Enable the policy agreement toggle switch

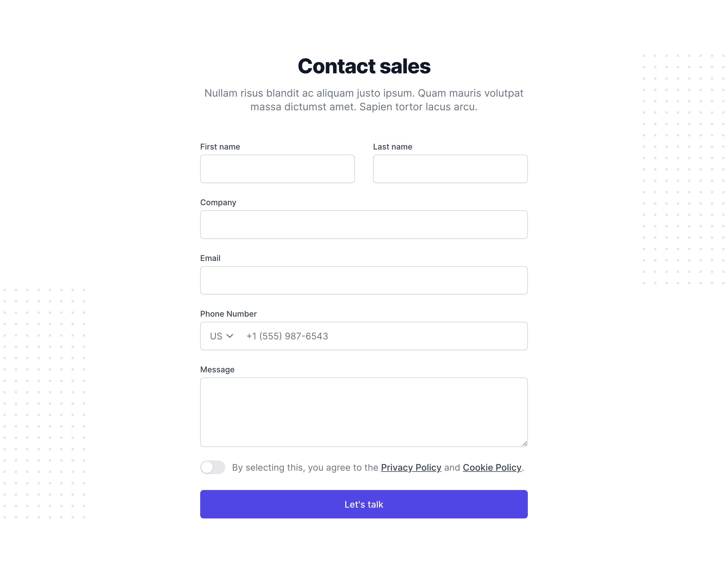point(212,467)
